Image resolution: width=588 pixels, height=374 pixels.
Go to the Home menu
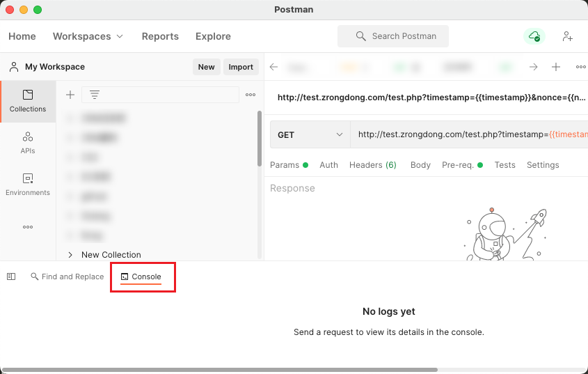pos(22,36)
